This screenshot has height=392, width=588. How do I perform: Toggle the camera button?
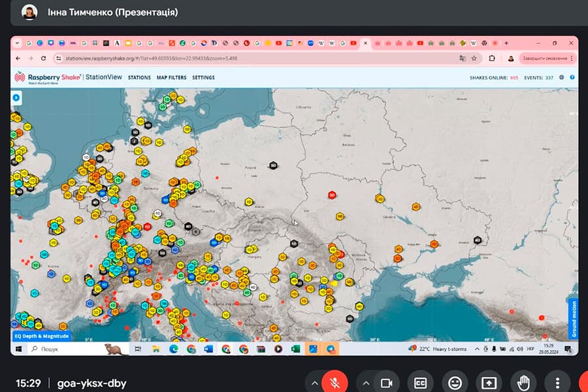click(386, 382)
